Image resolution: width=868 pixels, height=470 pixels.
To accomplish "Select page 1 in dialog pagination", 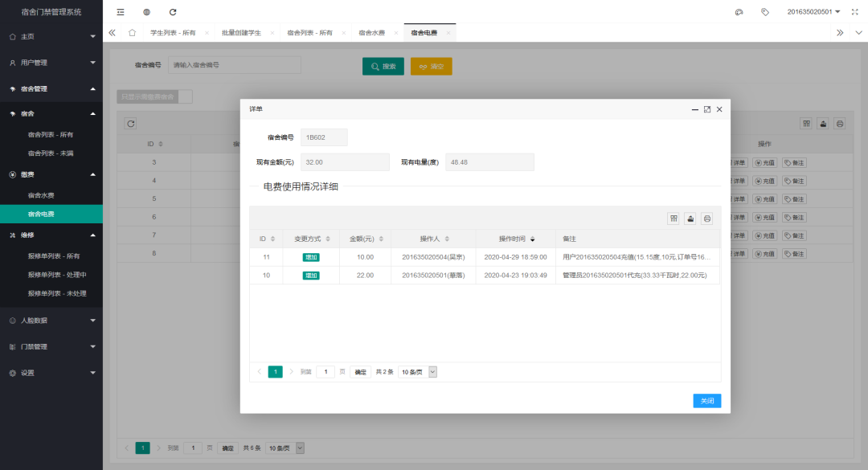I will pos(275,372).
